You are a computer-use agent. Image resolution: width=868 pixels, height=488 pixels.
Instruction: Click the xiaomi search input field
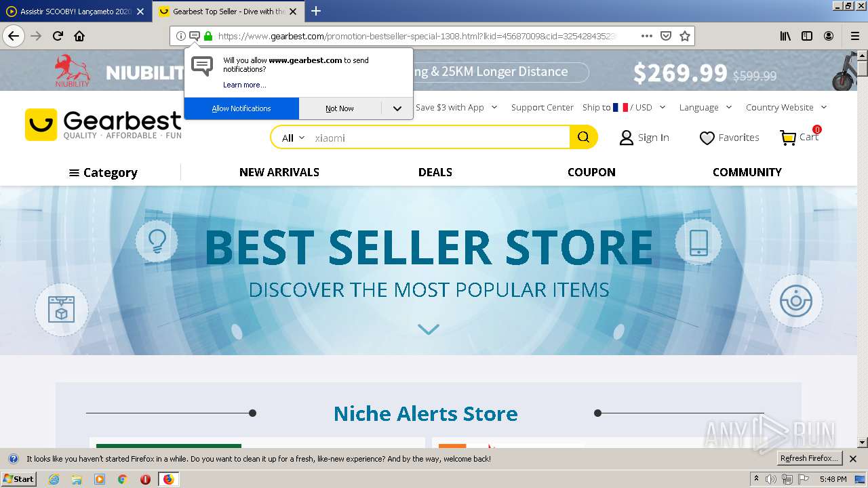(441, 138)
